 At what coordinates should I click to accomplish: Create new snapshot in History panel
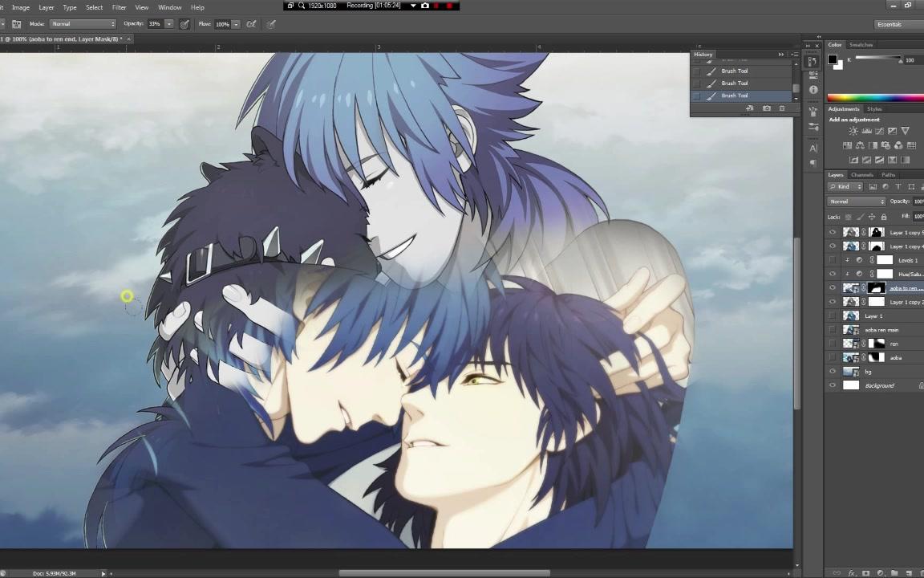tap(766, 108)
